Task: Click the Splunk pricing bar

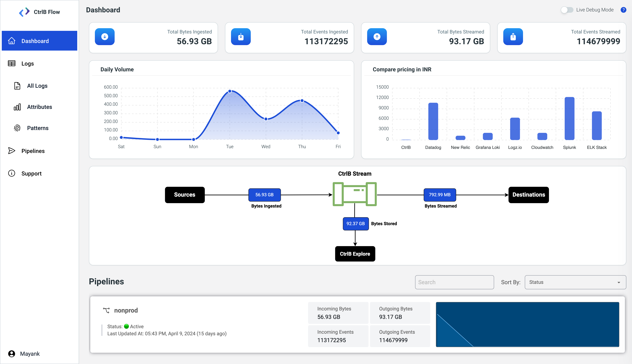Action: point(569,119)
